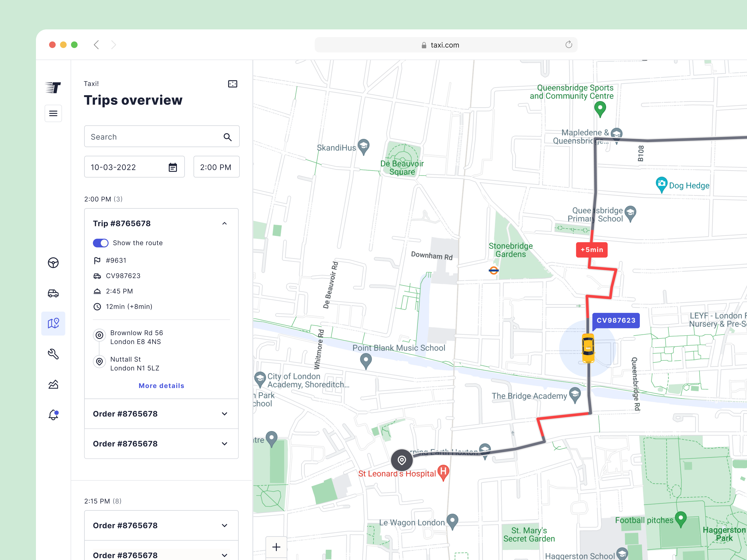Click St. Mary's Secret Garden label

[529, 535]
